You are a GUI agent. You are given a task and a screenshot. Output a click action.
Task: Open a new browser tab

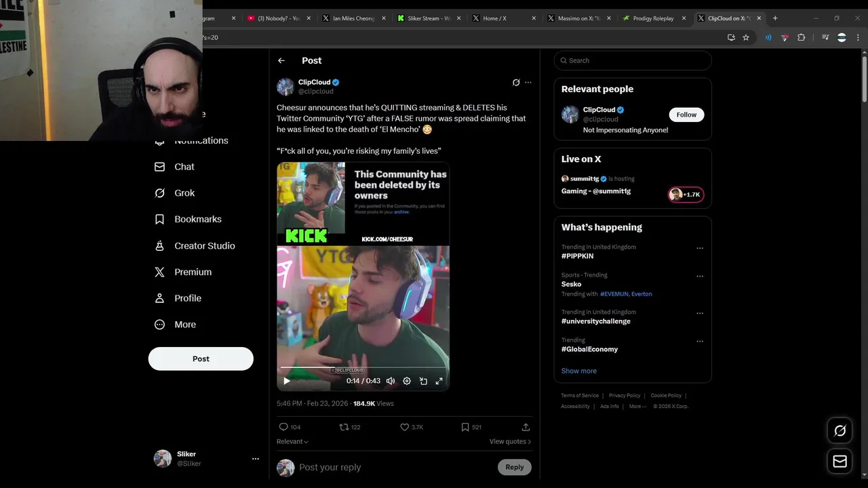pyautogui.click(x=775, y=18)
